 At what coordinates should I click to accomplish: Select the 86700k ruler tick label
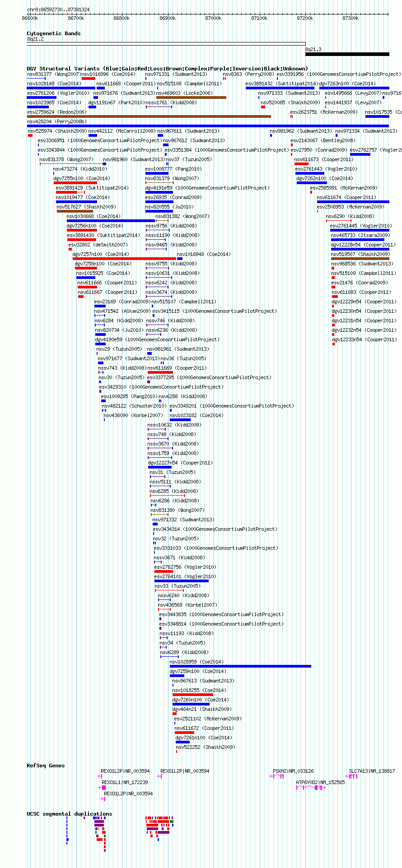[x=76, y=18]
